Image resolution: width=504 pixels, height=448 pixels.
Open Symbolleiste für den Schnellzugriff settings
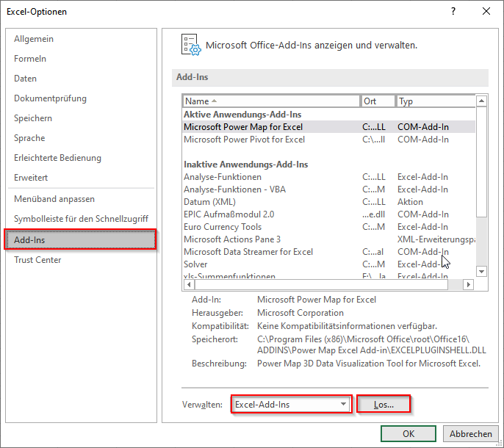[x=81, y=219]
